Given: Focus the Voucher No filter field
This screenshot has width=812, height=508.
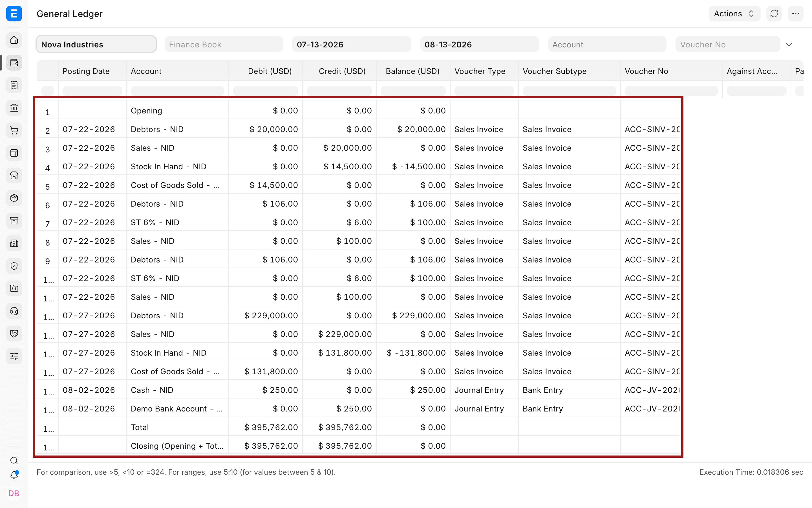Looking at the screenshot, I should coord(727,44).
